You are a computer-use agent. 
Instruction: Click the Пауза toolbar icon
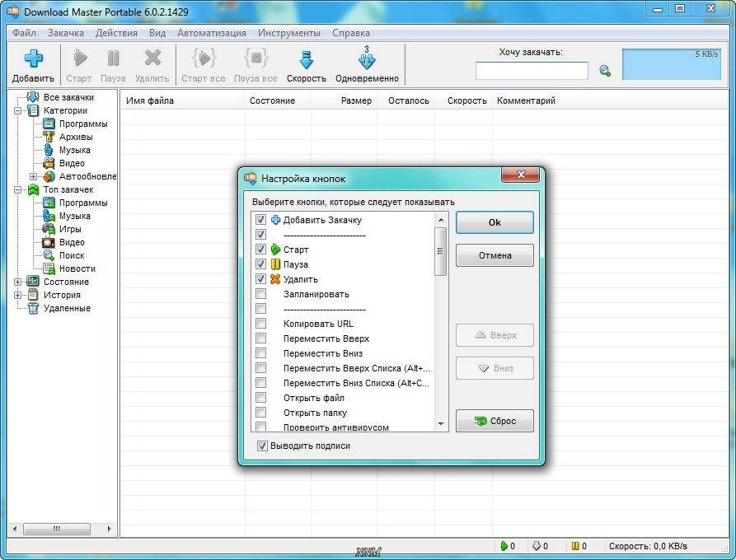[113, 58]
